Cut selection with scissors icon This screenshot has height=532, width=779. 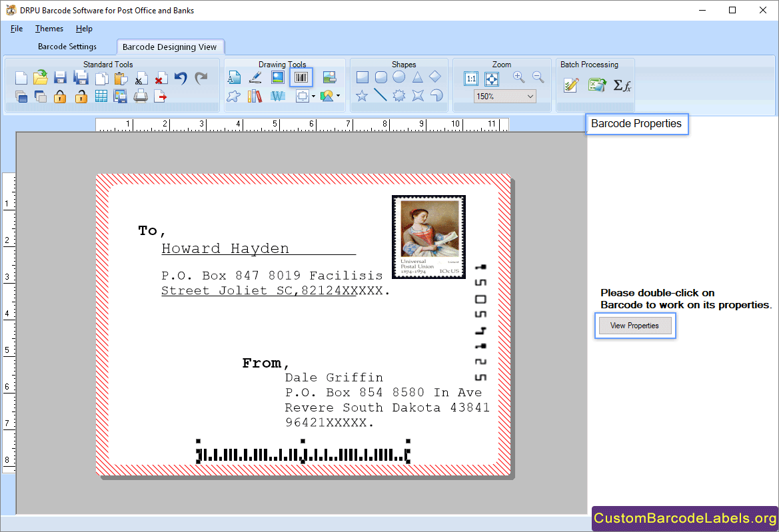tap(141, 79)
